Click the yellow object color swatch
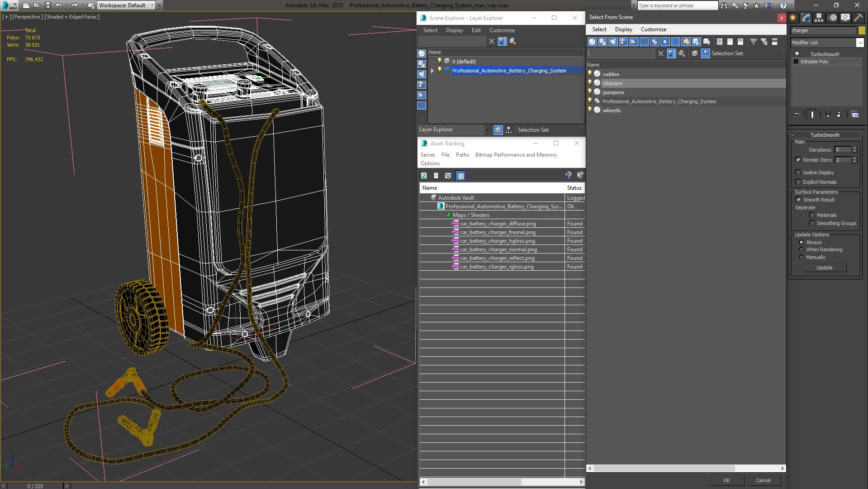The image size is (868, 489). point(861,30)
